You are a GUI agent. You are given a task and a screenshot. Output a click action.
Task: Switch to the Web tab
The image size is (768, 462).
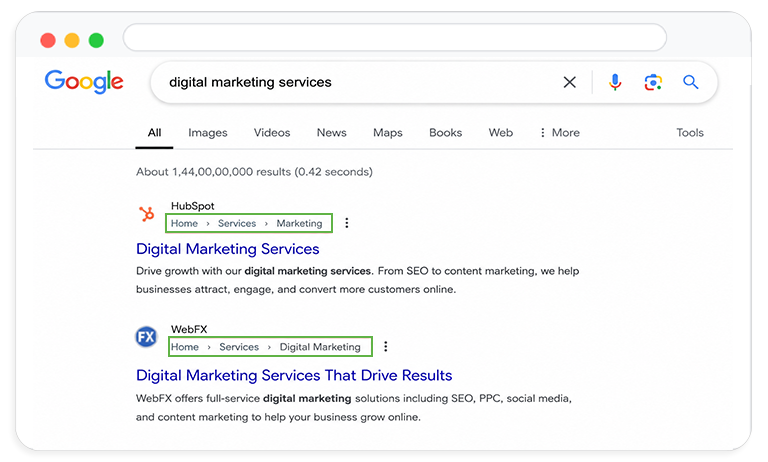[x=501, y=133]
